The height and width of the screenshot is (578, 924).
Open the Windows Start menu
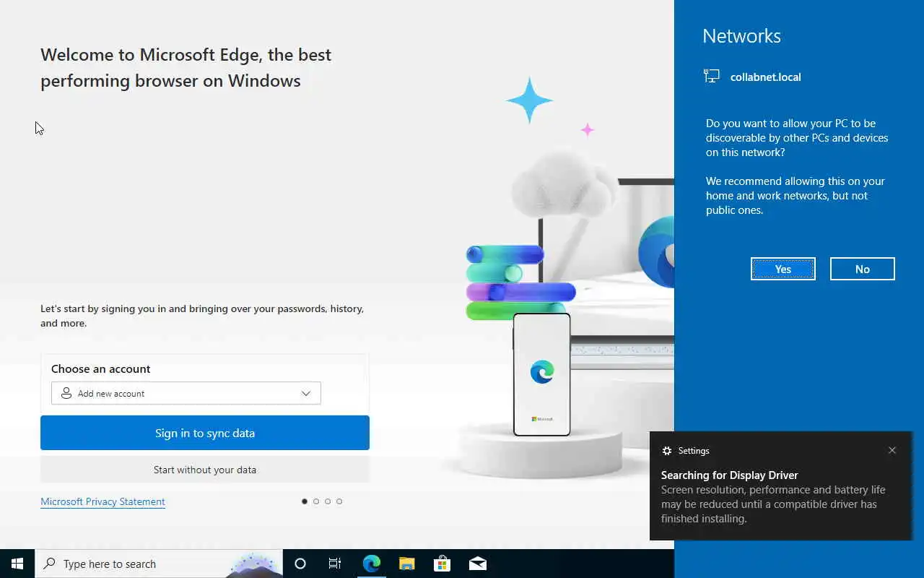click(17, 564)
